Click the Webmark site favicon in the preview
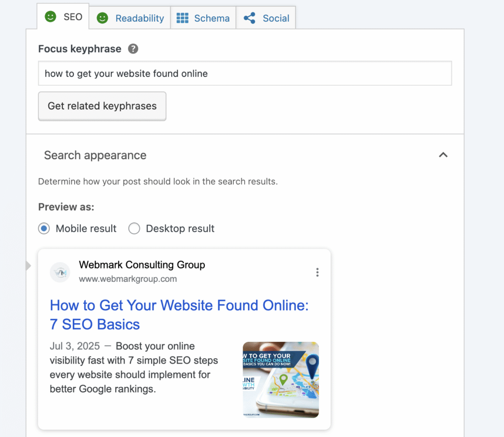This screenshot has width=504, height=437. (x=60, y=272)
